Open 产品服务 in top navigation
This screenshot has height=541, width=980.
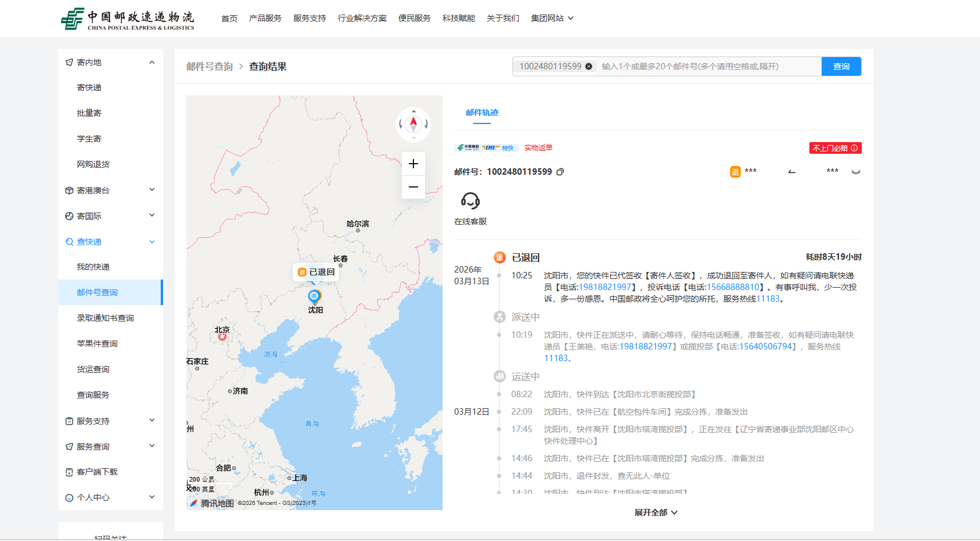point(265,18)
